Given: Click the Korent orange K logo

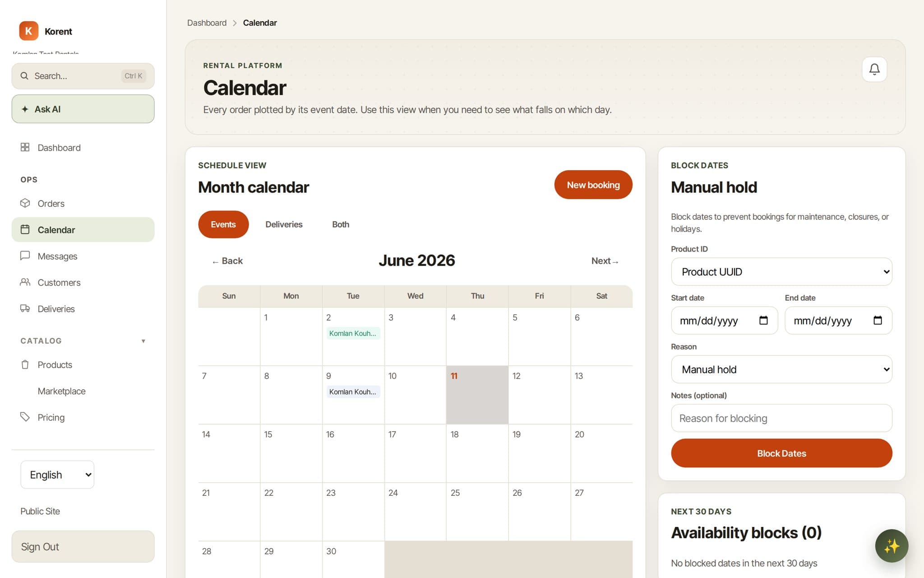Looking at the screenshot, I should (28, 31).
